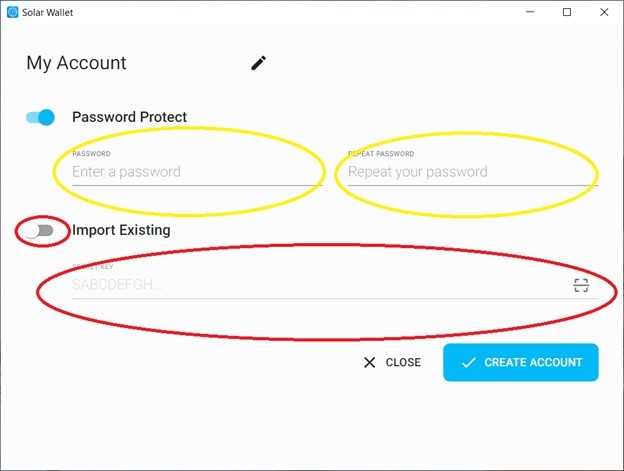This screenshot has height=471, width=624.
Task: Click the PASSWORD field caption
Action: coord(91,154)
